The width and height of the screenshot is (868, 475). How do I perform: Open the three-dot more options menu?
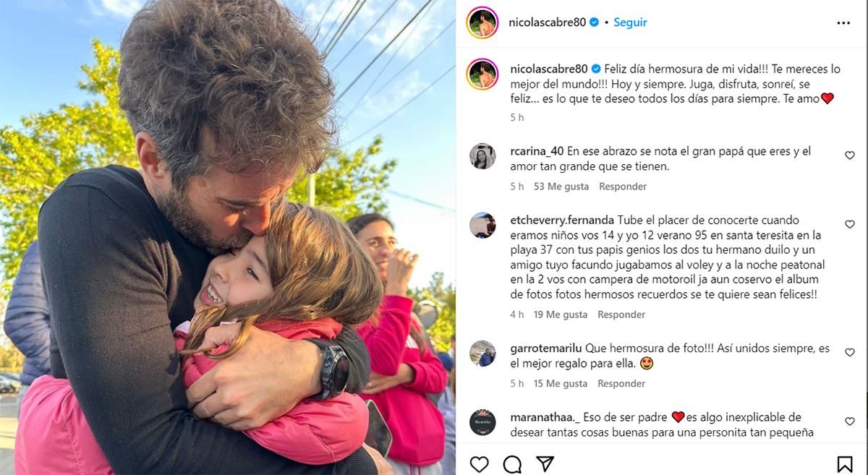(x=843, y=22)
